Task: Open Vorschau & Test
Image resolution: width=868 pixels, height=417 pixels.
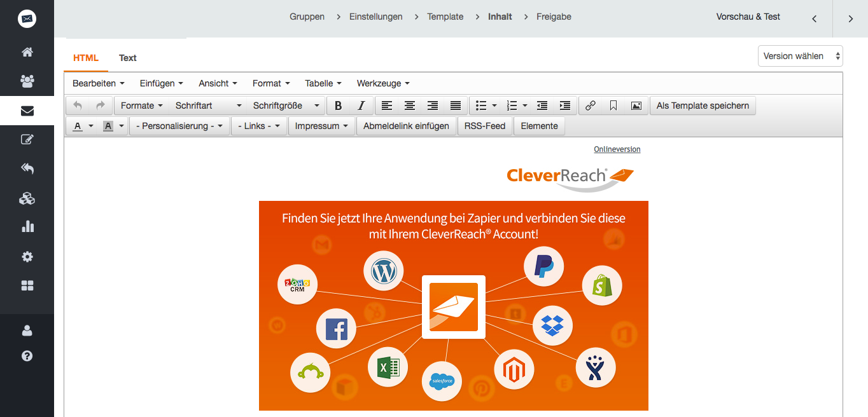Action: 748,17
